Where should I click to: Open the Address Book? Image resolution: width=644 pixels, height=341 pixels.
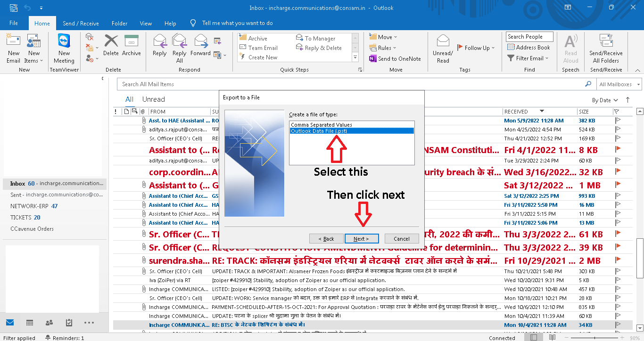point(528,47)
